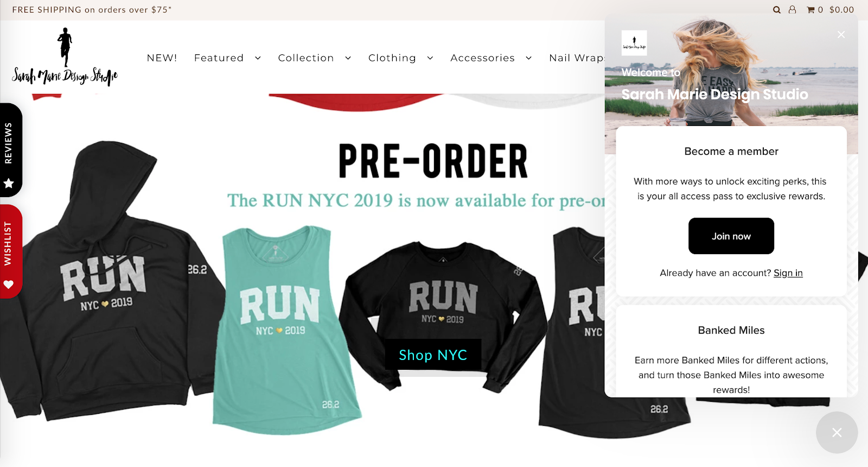This screenshot has width=868, height=467.
Task: Expand the Accessories dropdown chevron
Action: click(x=528, y=58)
